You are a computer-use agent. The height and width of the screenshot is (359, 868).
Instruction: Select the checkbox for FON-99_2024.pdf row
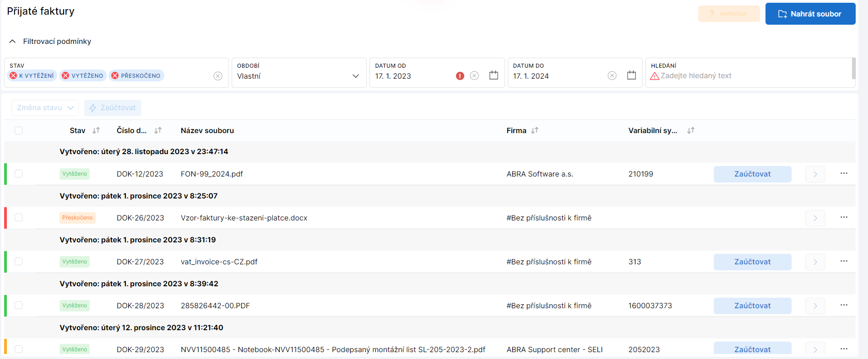(x=18, y=174)
